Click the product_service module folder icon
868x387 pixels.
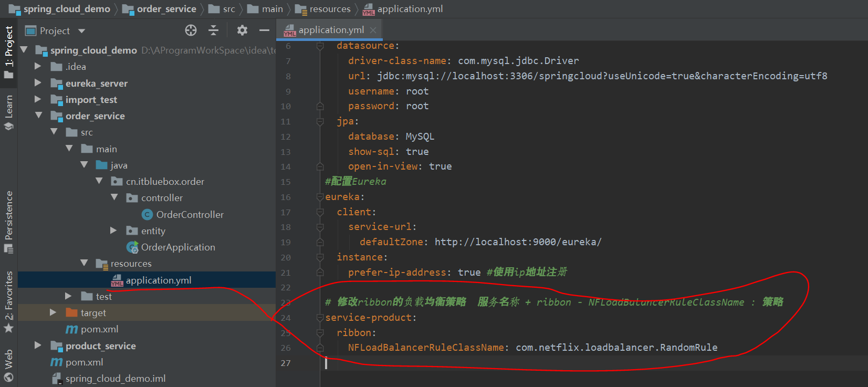point(57,346)
